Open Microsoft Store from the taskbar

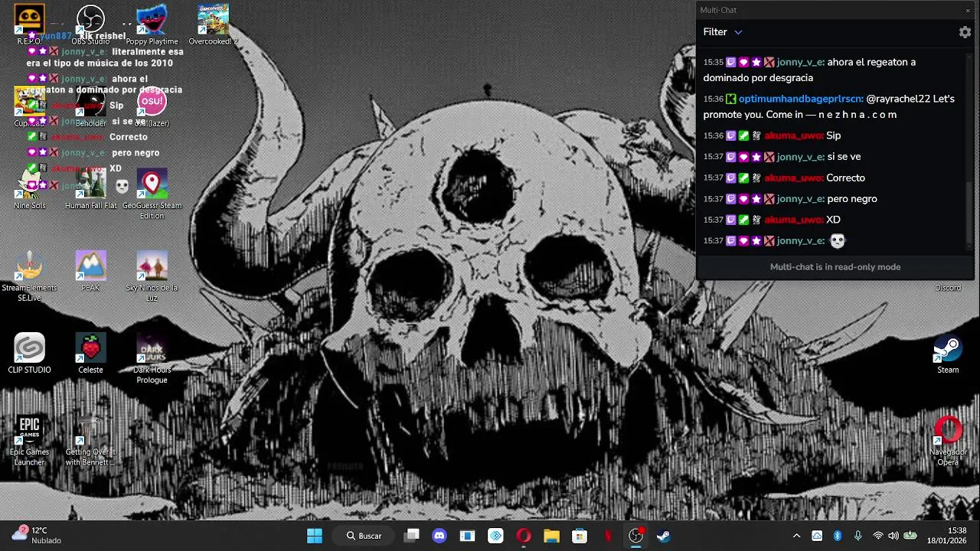pyautogui.click(x=580, y=536)
